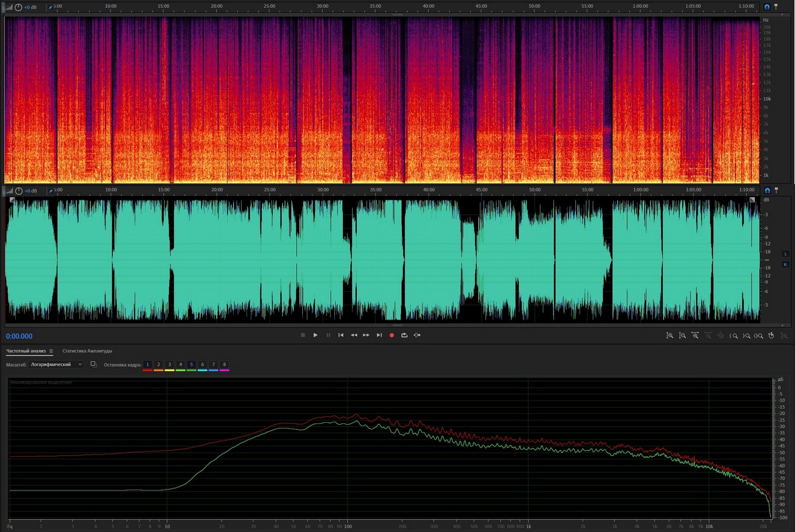Click 45:00 on waveform time ruler
Viewport: 795px width, 532px height.
(481, 190)
